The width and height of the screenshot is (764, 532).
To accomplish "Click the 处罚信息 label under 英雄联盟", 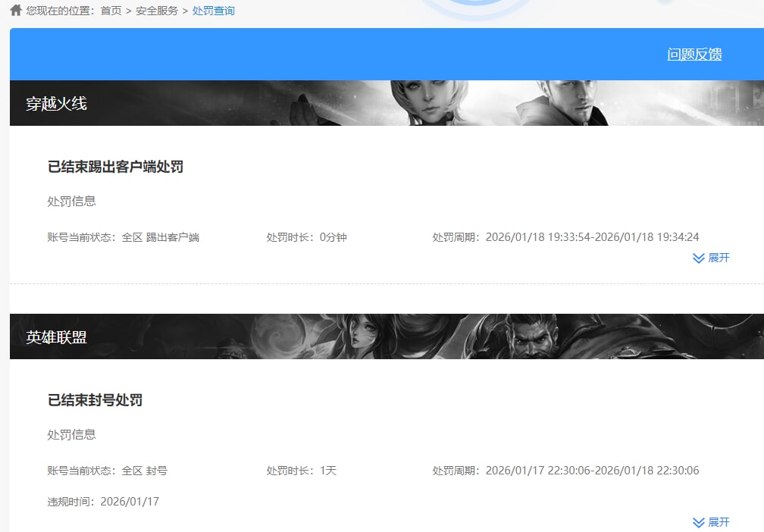I will coord(71,434).
